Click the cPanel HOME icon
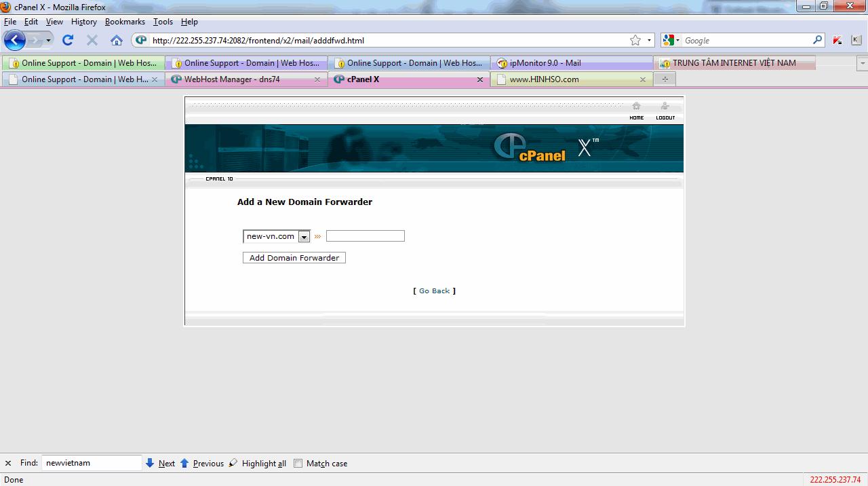The image size is (868, 486). click(636, 111)
